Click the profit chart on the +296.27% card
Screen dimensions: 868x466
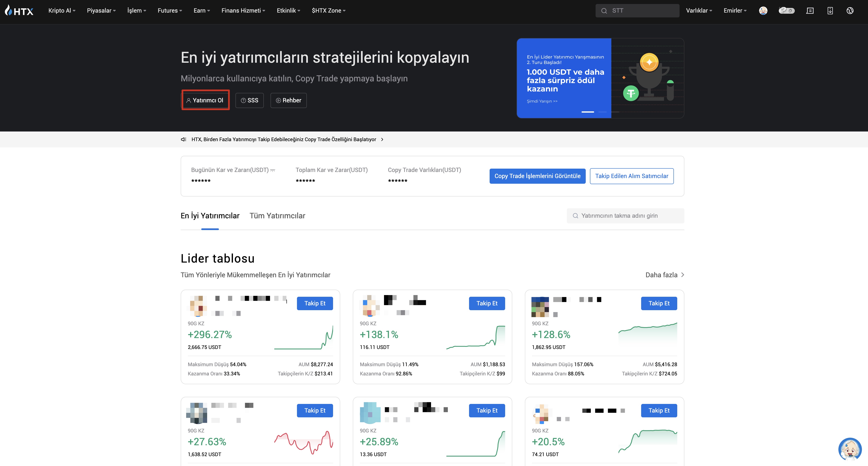(304, 338)
